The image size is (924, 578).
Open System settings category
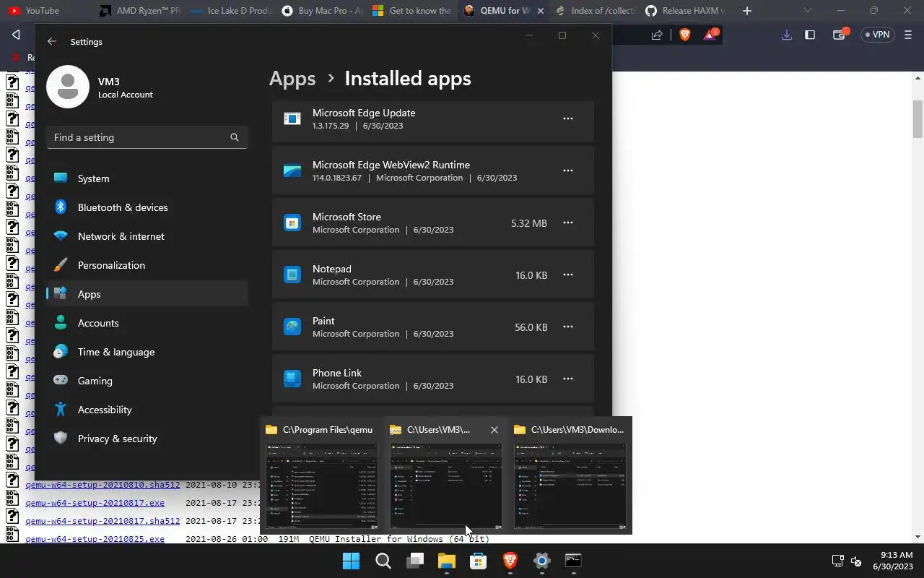point(147,178)
